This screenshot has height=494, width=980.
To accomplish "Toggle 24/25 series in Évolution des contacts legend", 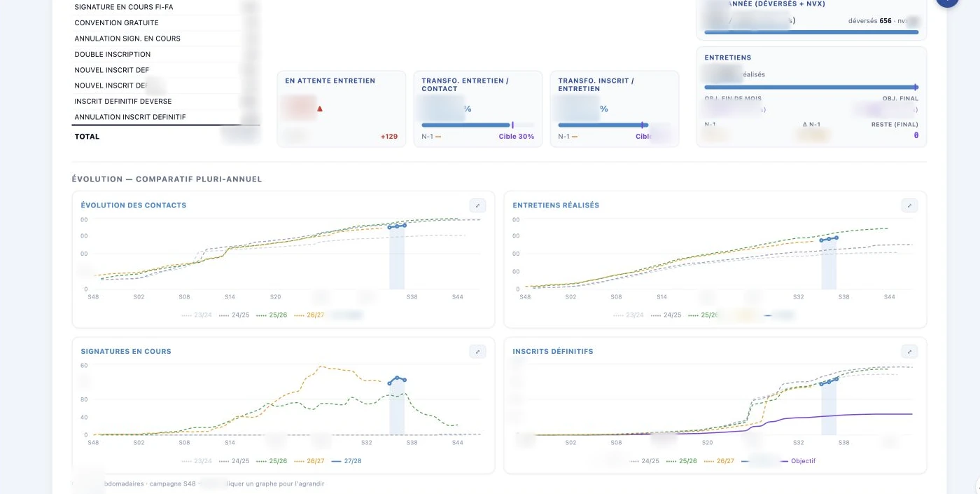I will click(234, 315).
